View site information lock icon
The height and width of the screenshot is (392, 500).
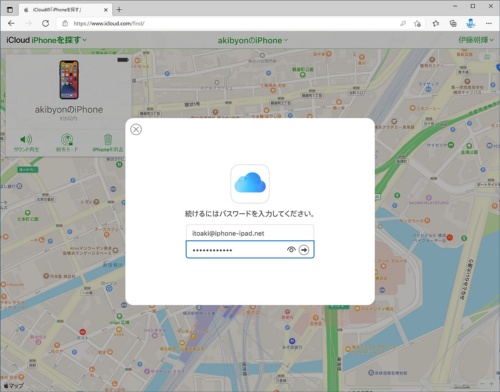tap(65, 23)
